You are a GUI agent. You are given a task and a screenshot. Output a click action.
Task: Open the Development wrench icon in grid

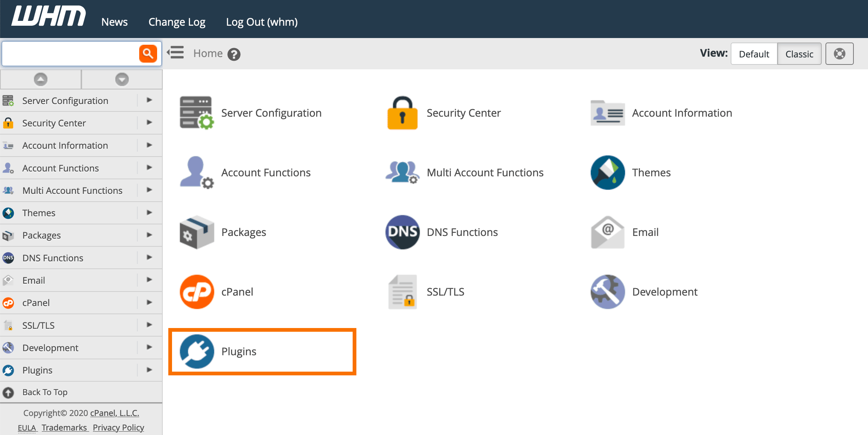point(608,291)
